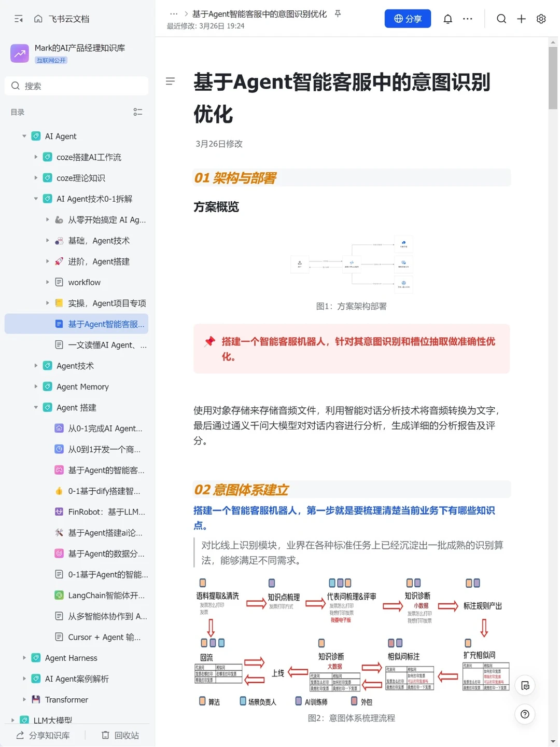
Task: Collapse the AI Agent tree node
Action: pyautogui.click(x=24, y=136)
